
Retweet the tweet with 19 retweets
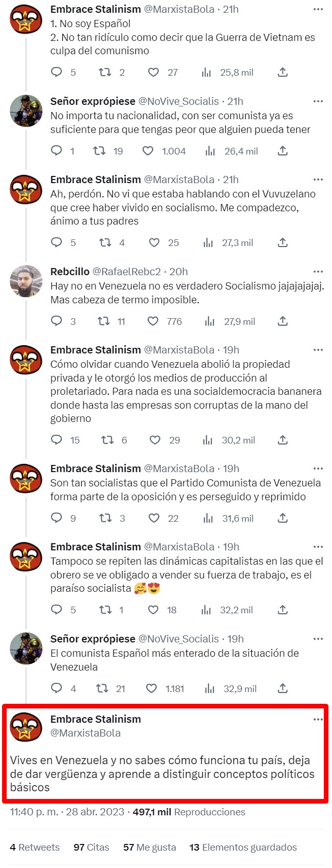coord(99,151)
